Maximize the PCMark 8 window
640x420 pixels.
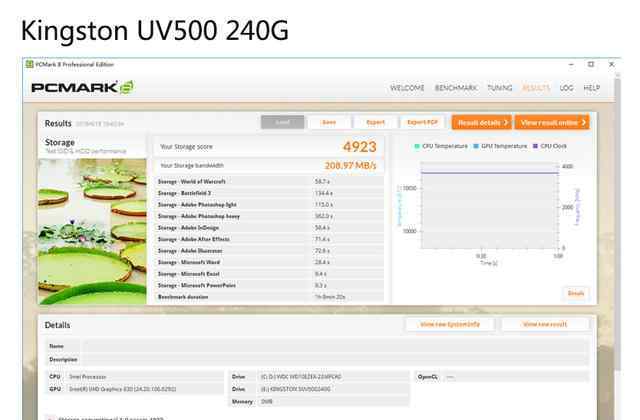pos(591,64)
